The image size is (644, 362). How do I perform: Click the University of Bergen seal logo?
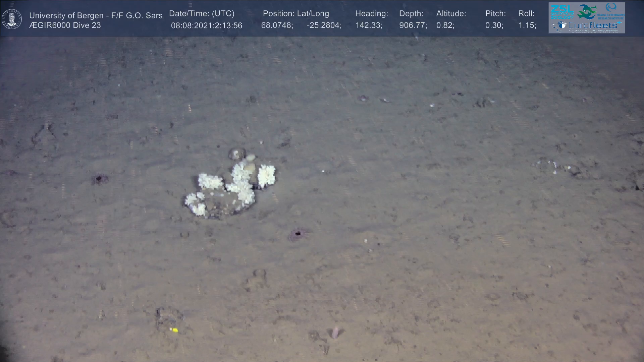[12, 19]
